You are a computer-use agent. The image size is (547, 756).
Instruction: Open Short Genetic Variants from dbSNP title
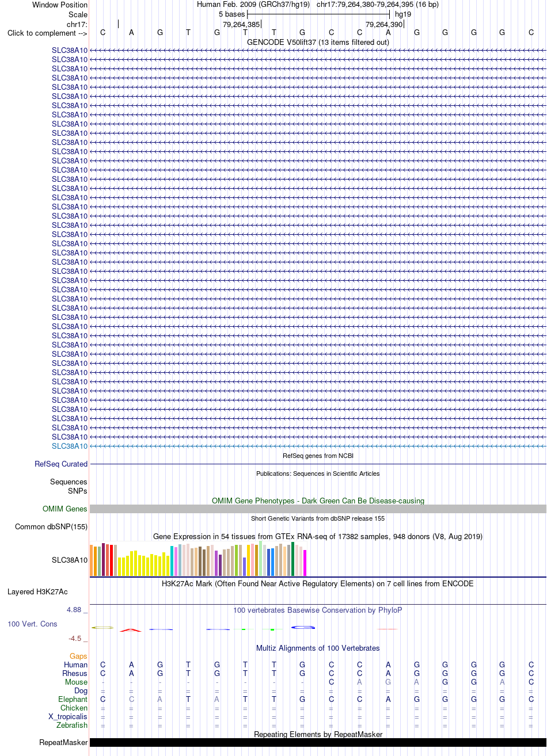pos(318,518)
